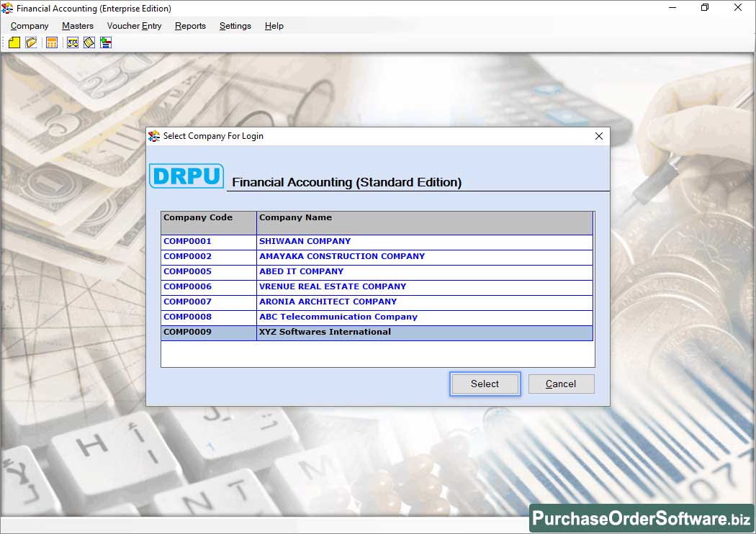756x534 pixels.
Task: Click company code COMP0007
Action: tap(187, 302)
